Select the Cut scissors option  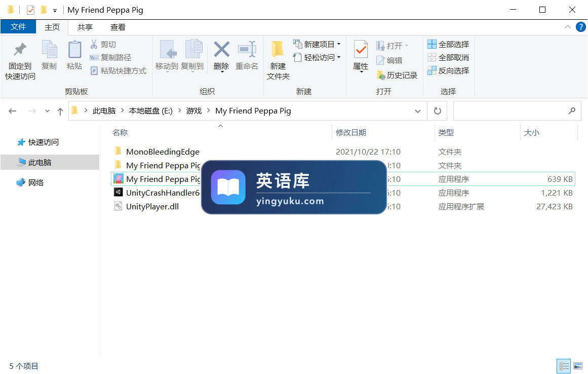click(103, 44)
